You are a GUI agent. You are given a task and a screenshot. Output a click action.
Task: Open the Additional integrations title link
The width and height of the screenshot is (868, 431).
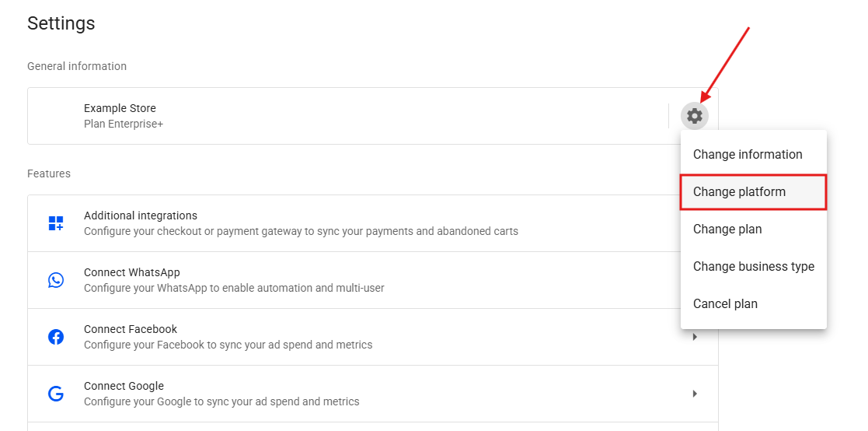141,215
